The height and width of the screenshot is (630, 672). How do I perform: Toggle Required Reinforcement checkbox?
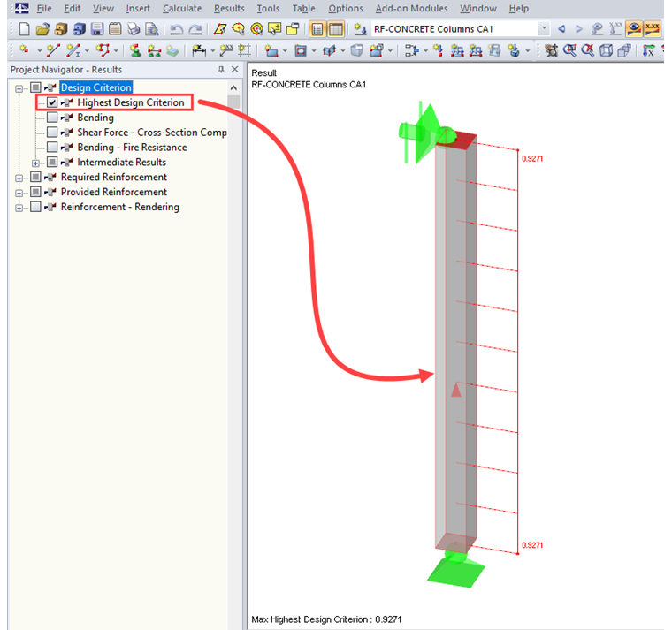click(x=35, y=177)
